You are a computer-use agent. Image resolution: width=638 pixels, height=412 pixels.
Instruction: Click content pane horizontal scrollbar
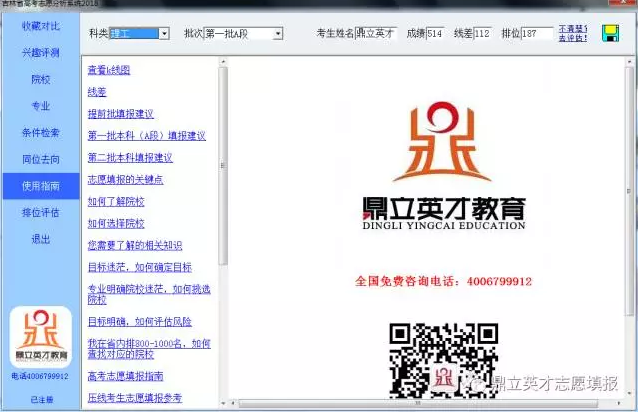pos(418,403)
